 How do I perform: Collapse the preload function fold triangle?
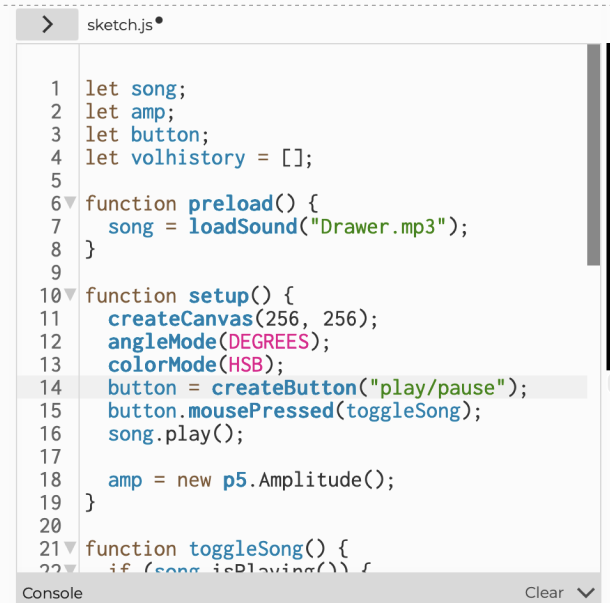click(x=70, y=204)
